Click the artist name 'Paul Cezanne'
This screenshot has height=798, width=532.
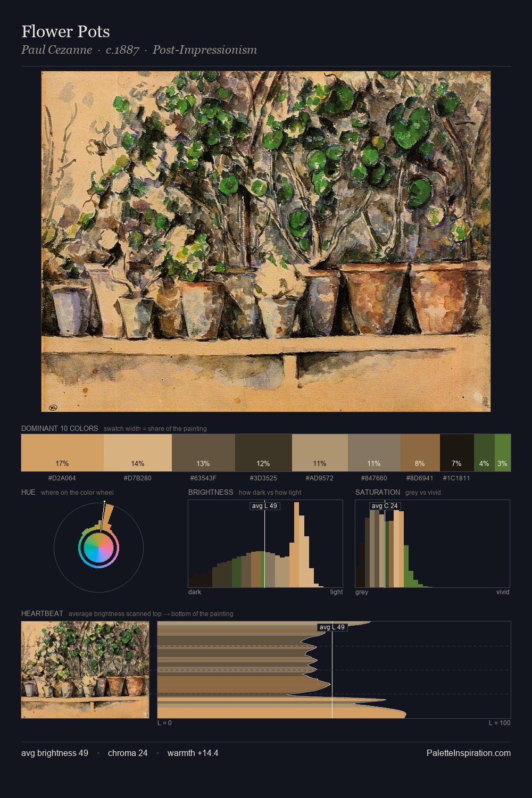click(56, 50)
